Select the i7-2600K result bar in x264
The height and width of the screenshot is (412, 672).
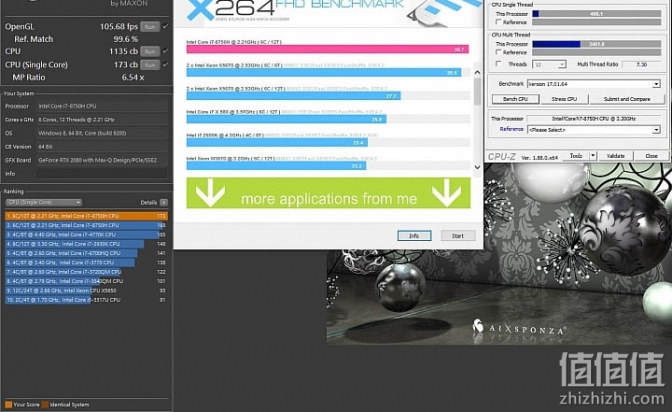click(277, 142)
